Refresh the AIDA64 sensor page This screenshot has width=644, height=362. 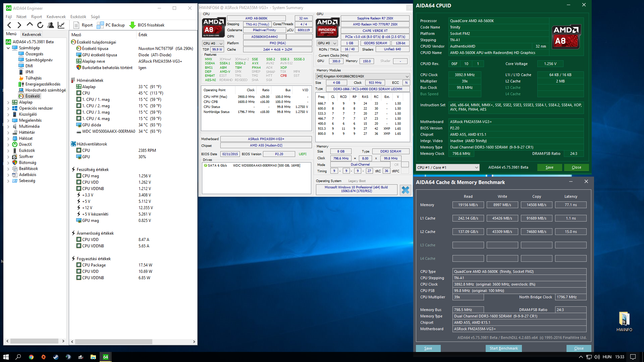pos(40,25)
